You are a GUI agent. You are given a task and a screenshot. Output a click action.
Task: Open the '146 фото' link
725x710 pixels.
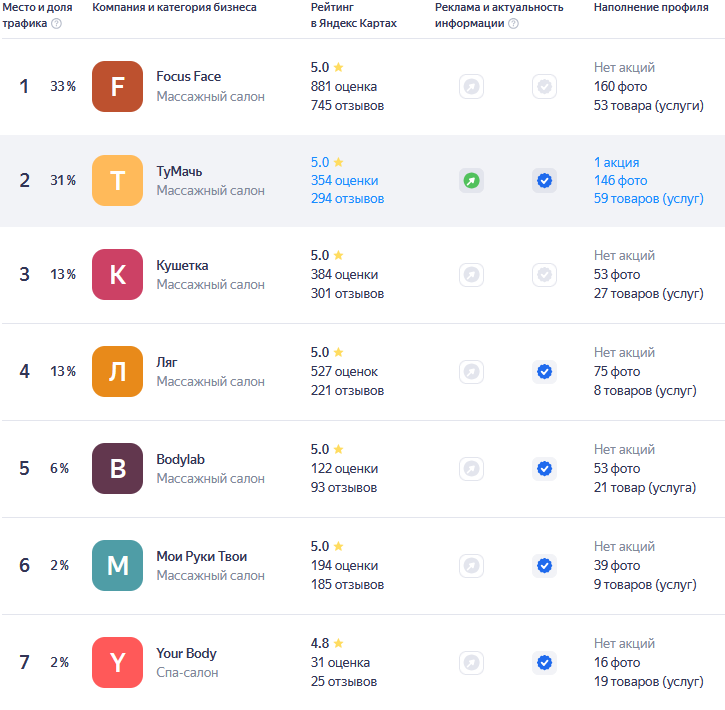[x=620, y=181]
